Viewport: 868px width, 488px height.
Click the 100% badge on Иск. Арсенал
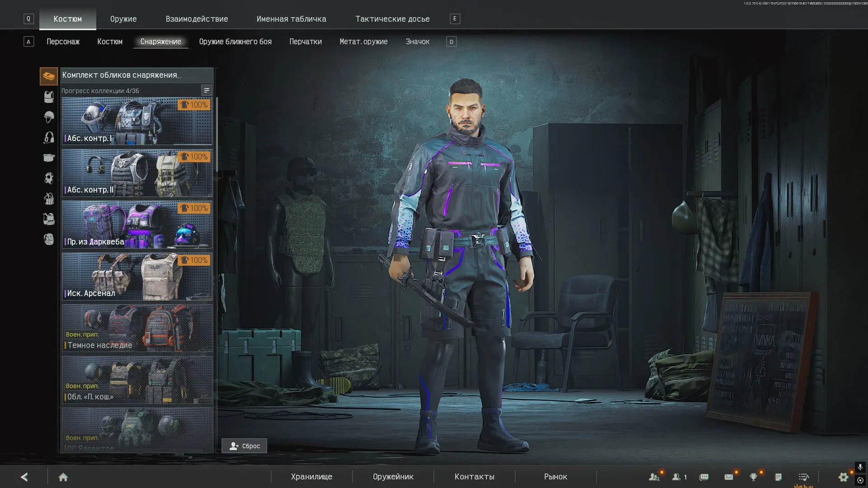[x=194, y=260]
